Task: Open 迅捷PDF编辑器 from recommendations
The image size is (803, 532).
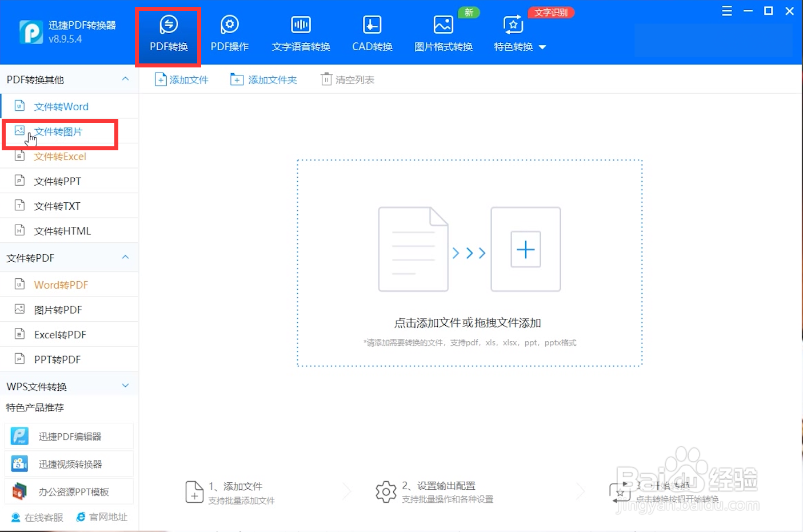Action: pos(69,436)
